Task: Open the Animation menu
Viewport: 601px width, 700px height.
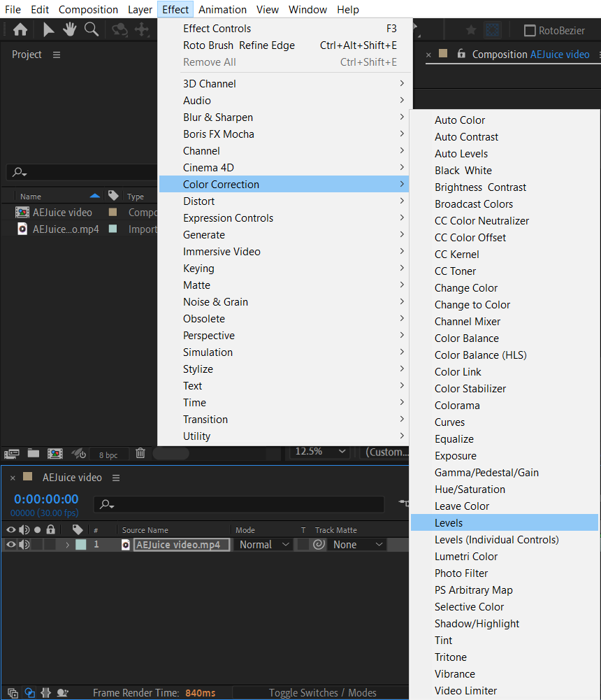Action: [222, 9]
